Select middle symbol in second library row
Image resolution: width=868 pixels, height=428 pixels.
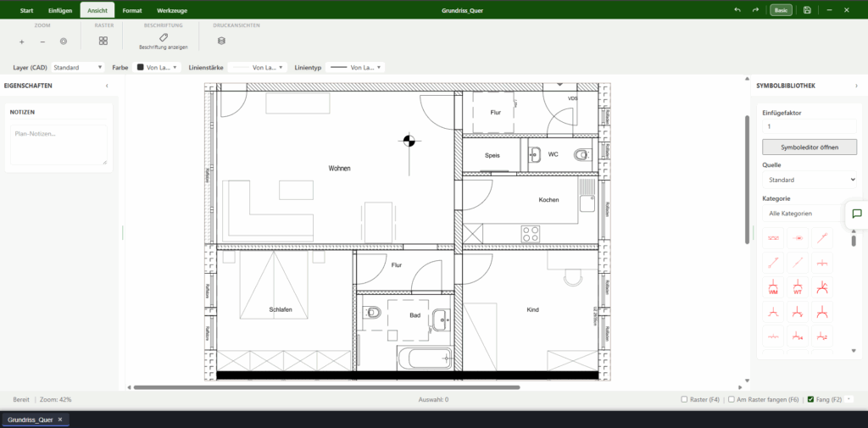(x=798, y=263)
